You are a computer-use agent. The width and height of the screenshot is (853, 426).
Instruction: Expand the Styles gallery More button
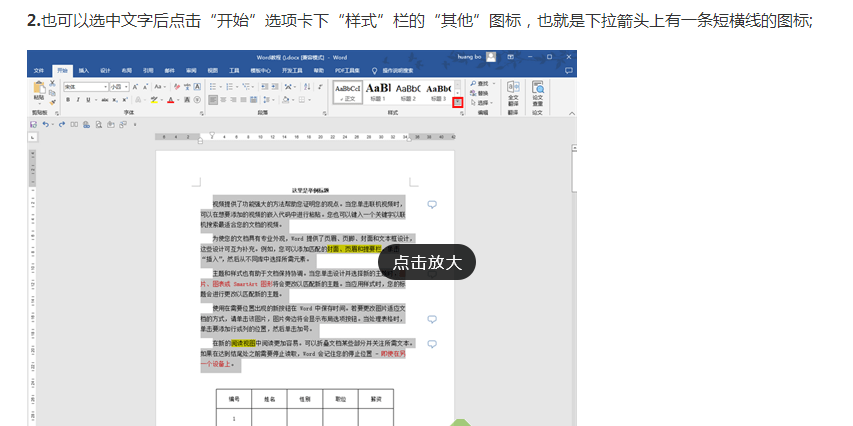pyautogui.click(x=458, y=102)
